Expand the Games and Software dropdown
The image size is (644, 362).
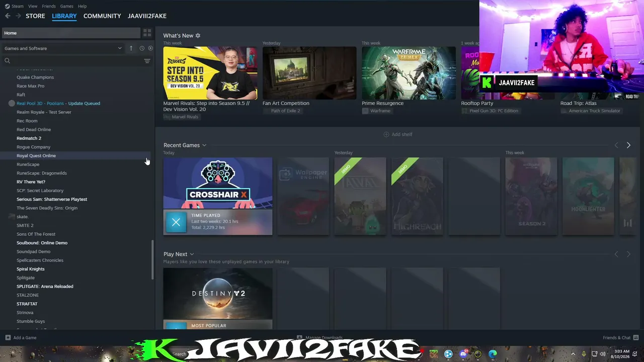click(x=63, y=48)
